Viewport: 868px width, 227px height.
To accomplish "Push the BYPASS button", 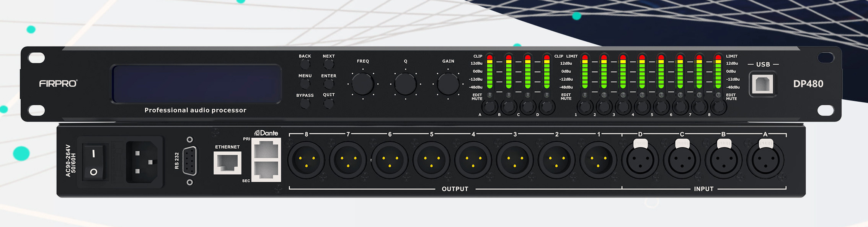I will coord(305,103).
